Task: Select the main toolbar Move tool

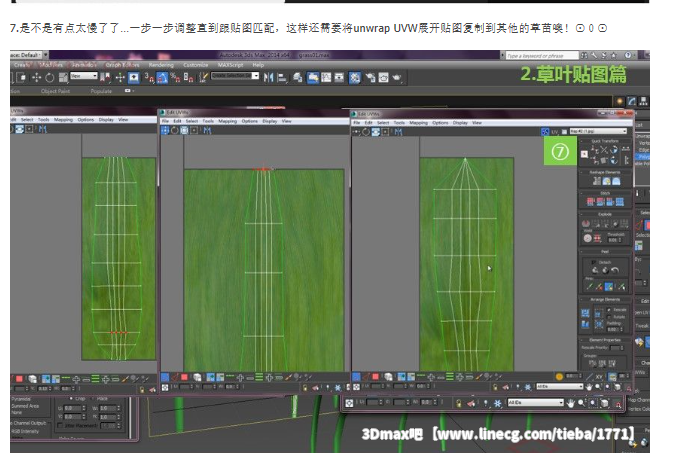Action: click(x=37, y=77)
